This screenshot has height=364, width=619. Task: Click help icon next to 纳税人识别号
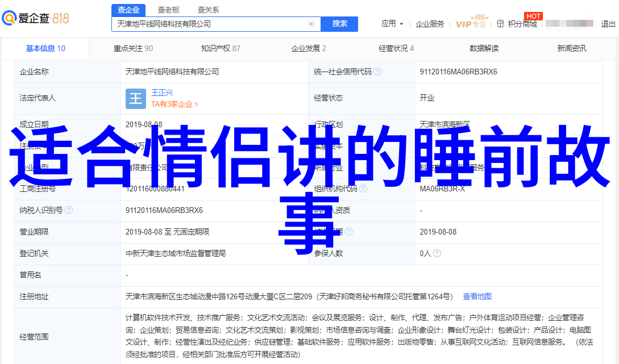pos(69,210)
